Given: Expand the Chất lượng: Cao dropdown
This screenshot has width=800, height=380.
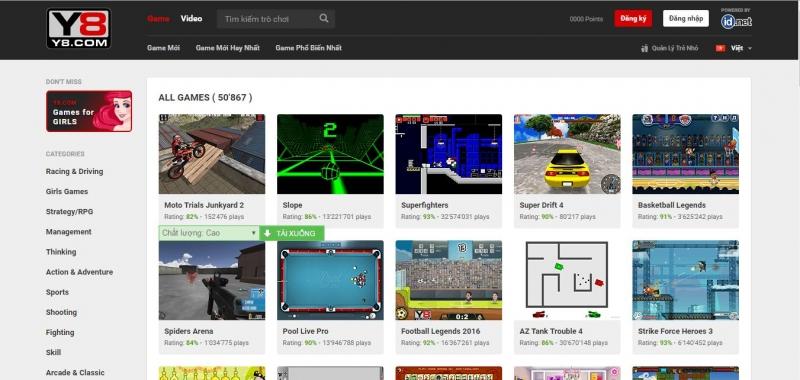Looking at the screenshot, I should point(209,233).
